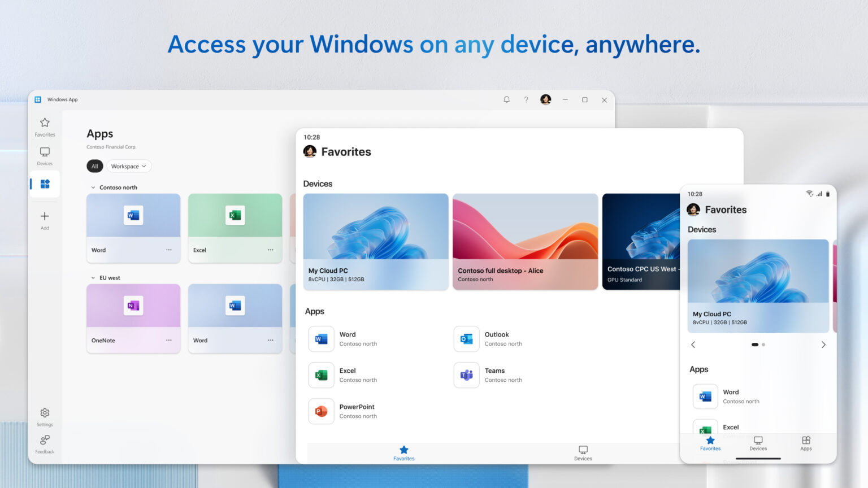This screenshot has width=868, height=488.
Task: Collapse the EU west group
Action: (x=93, y=277)
